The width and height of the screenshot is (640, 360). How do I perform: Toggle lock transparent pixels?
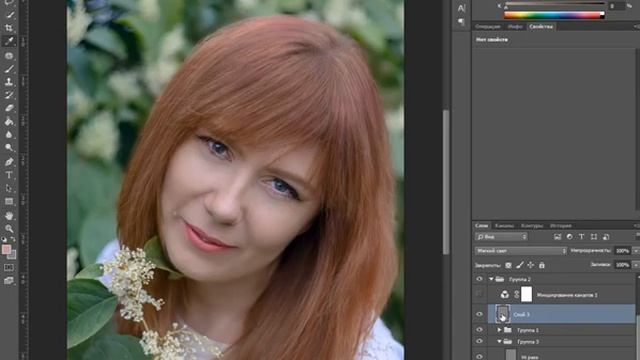pos(508,265)
